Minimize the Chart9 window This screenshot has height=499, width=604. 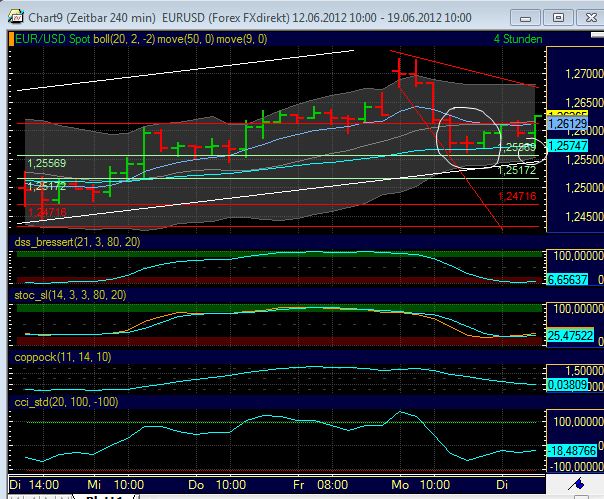tap(525, 18)
